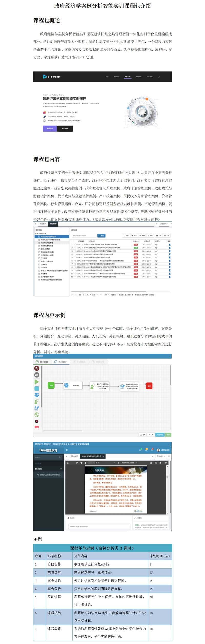The image size is (205, 644).
Task: Open 页签操作 dropdown in Sim理论学习 window
Action: click(160, 456)
